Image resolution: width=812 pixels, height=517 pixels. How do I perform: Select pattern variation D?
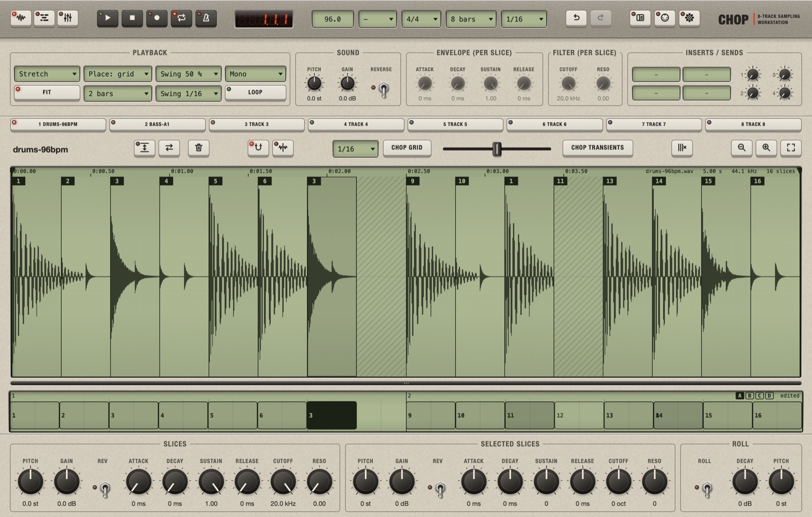(x=769, y=396)
